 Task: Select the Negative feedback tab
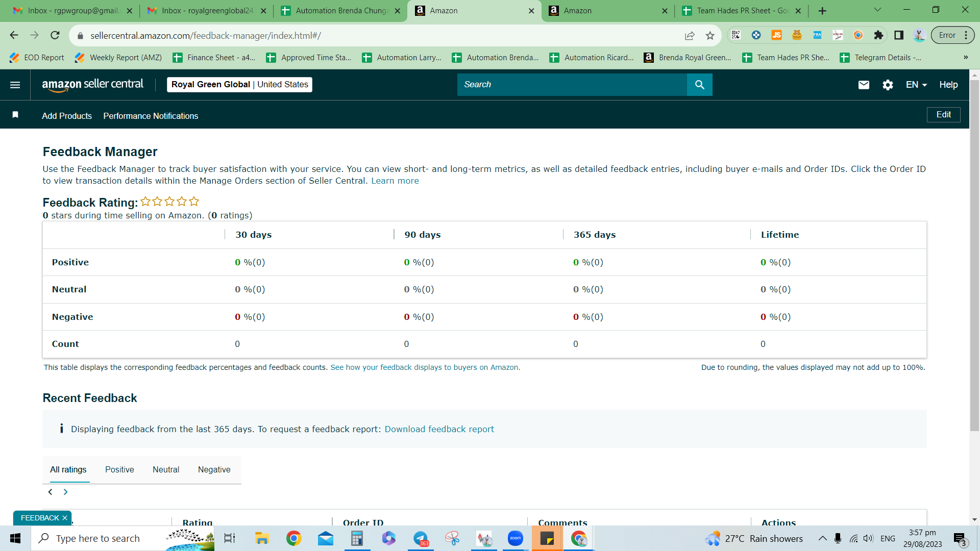coord(214,470)
